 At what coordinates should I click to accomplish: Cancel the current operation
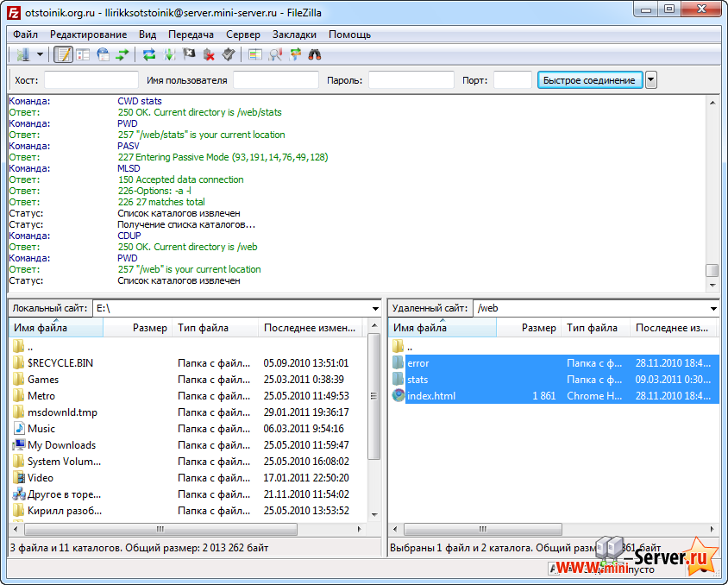coord(189,54)
